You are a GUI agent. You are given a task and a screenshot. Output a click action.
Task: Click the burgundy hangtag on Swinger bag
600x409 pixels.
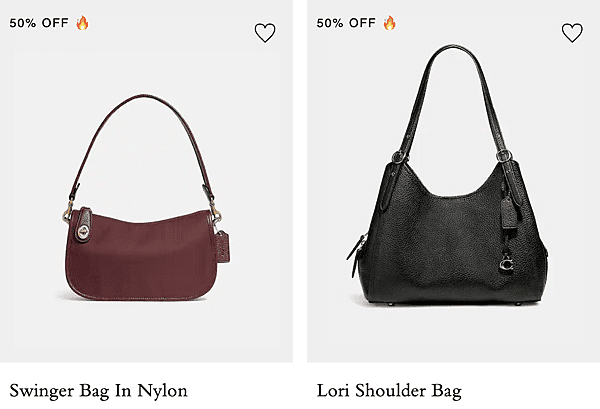pyautogui.click(x=223, y=247)
